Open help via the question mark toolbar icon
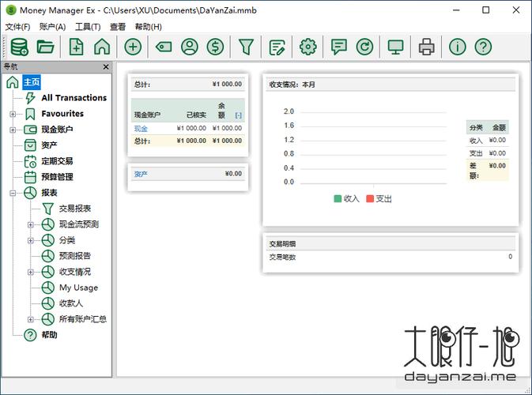The image size is (532, 395). point(483,47)
